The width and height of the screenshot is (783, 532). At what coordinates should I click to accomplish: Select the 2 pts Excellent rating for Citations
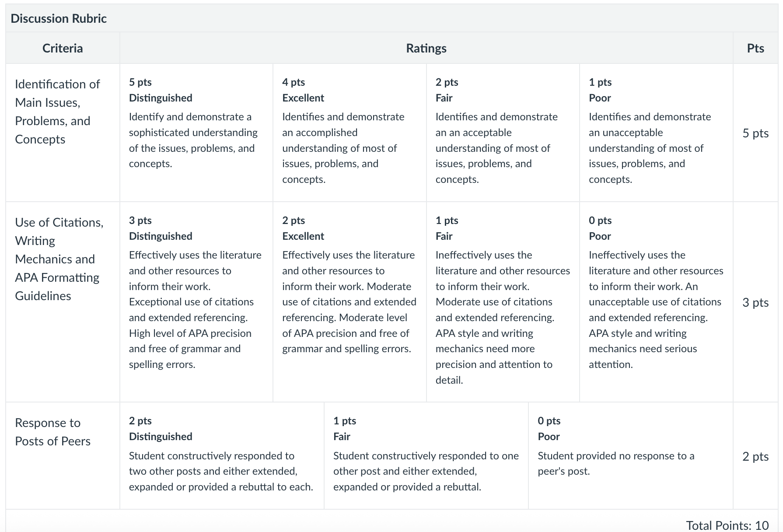[350, 302]
